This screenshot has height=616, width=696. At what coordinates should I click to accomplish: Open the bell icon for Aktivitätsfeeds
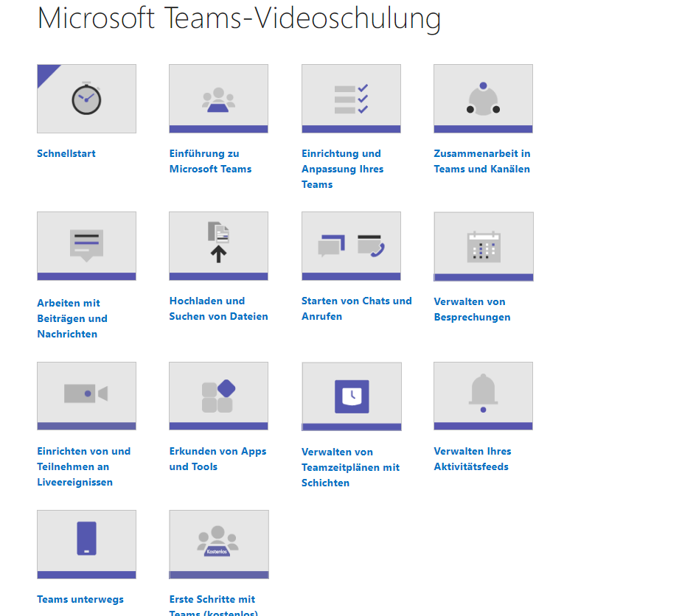click(484, 396)
